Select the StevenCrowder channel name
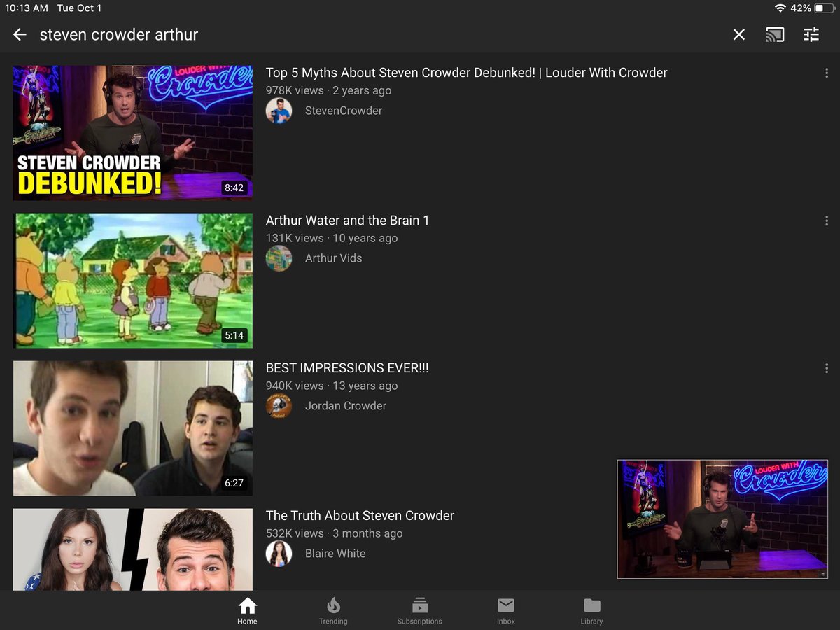This screenshot has height=630, width=840. tap(344, 111)
